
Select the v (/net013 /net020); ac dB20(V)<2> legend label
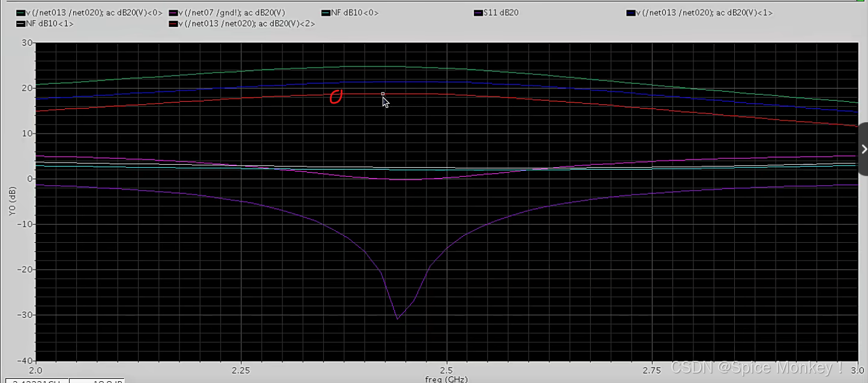(x=247, y=23)
